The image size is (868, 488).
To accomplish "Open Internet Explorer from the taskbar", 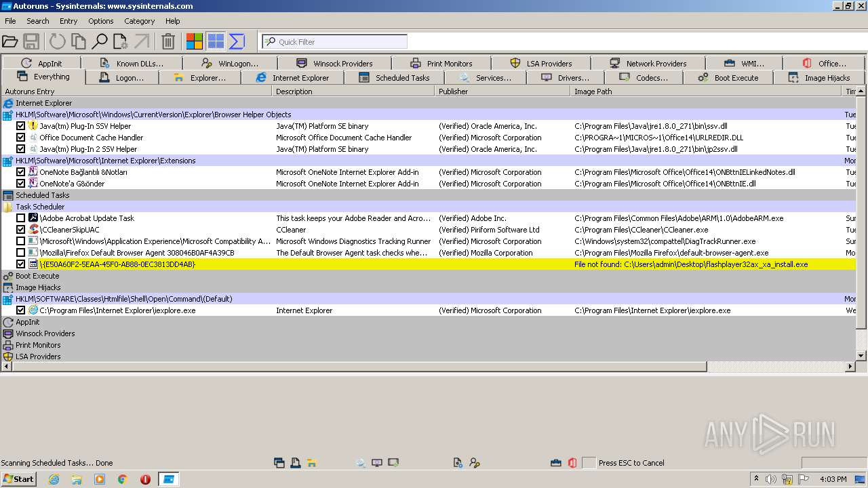I will tap(54, 479).
